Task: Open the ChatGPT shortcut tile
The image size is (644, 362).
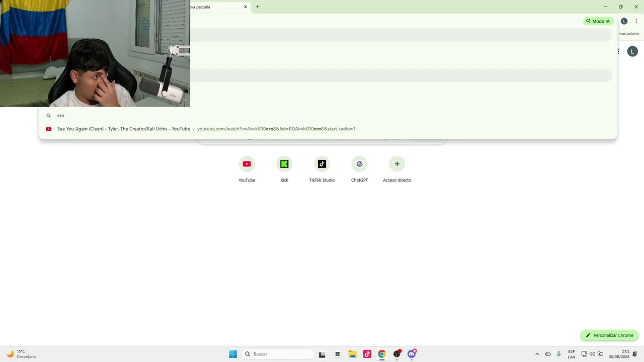Action: tap(359, 169)
